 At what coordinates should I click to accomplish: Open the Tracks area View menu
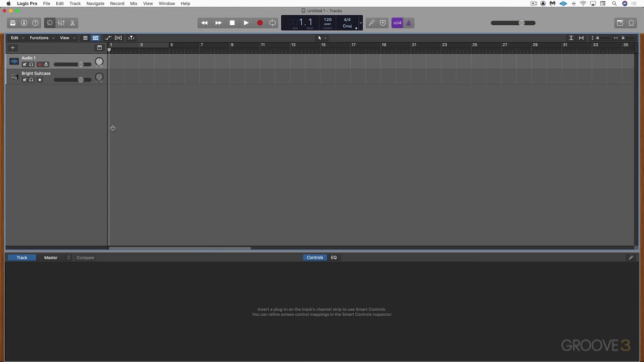coord(67,38)
